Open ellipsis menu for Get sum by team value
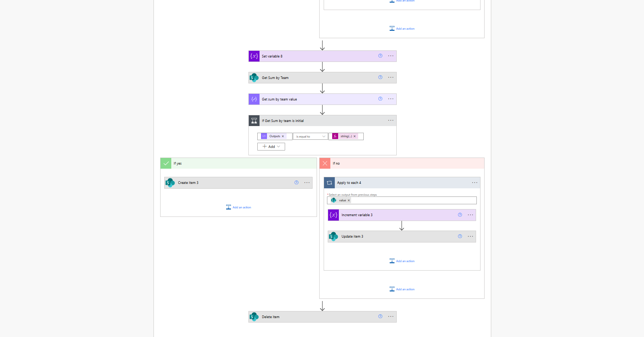644x337 pixels. click(x=391, y=99)
